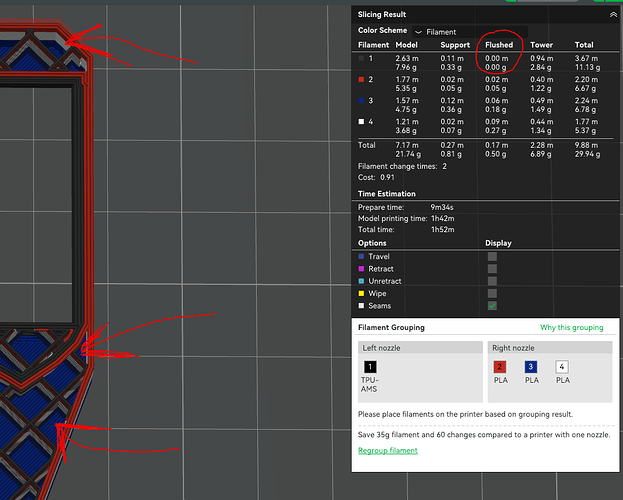Toggle Travel display checkbox

[492, 257]
